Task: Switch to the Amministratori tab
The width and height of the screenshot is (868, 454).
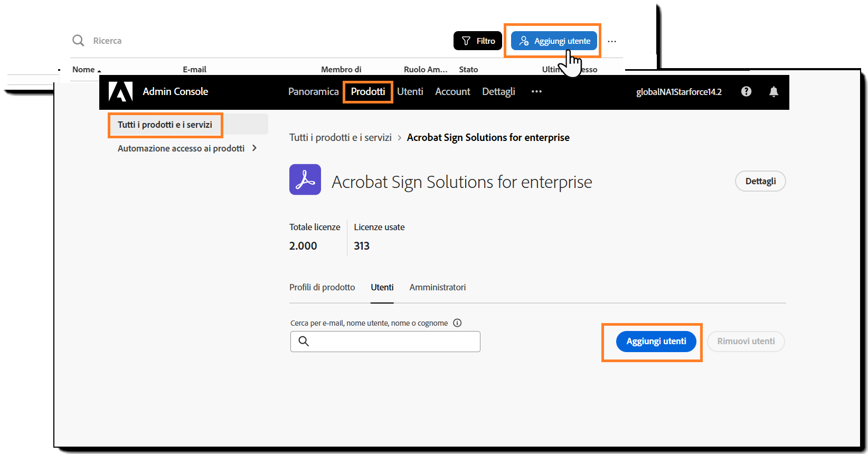Action: [x=438, y=287]
